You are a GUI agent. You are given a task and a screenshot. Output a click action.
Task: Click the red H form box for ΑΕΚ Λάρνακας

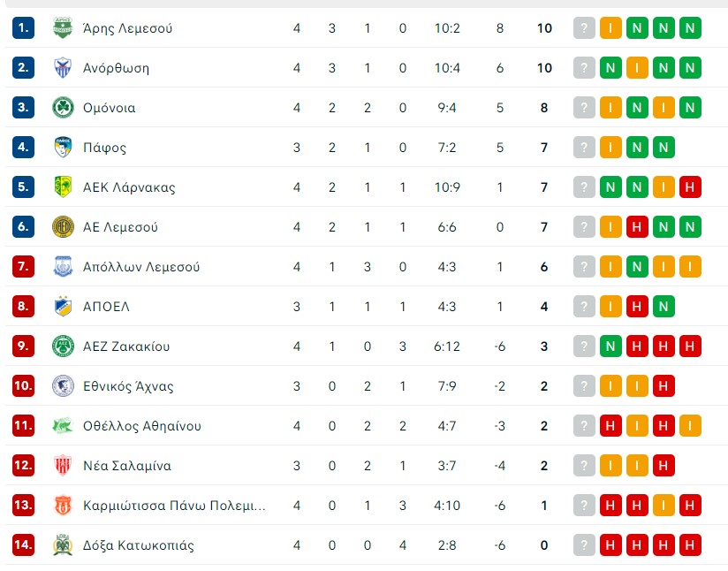pos(691,187)
